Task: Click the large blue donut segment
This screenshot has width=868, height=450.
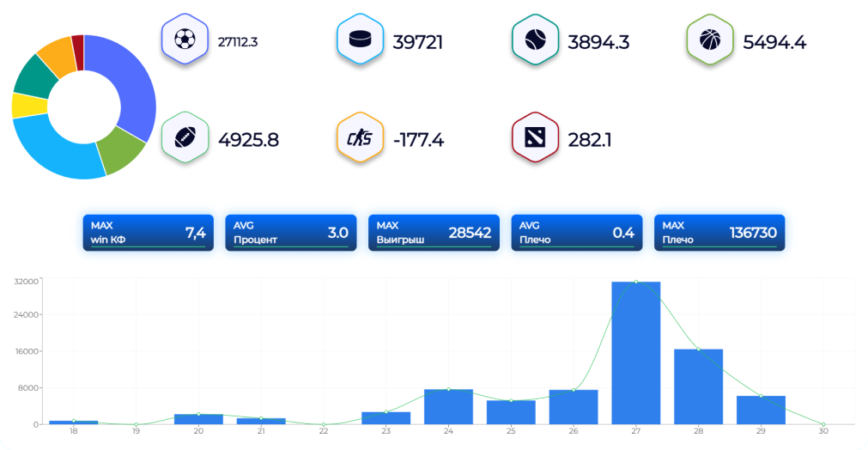Action: coord(127,82)
